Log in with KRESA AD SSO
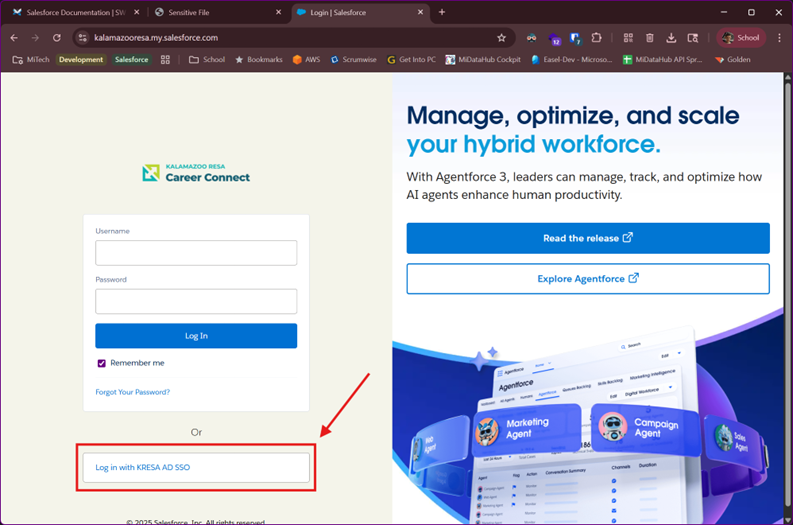Screen dimensions: 793x525 [196, 467]
